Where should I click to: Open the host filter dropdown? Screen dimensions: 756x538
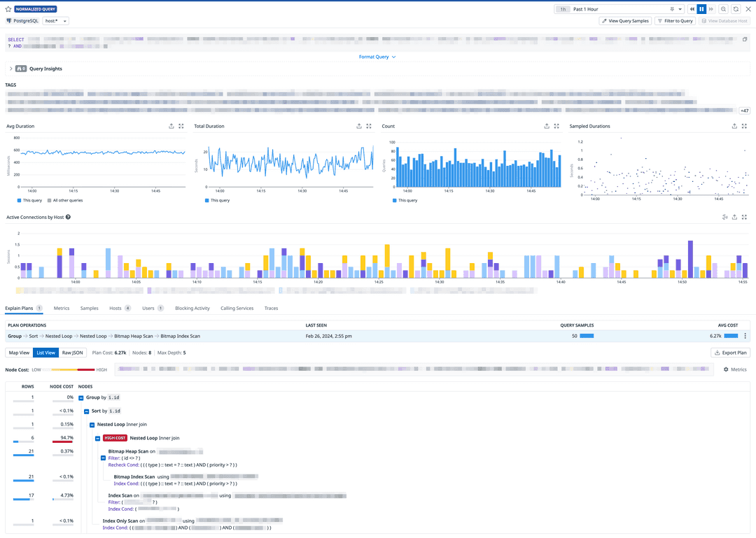click(56, 21)
